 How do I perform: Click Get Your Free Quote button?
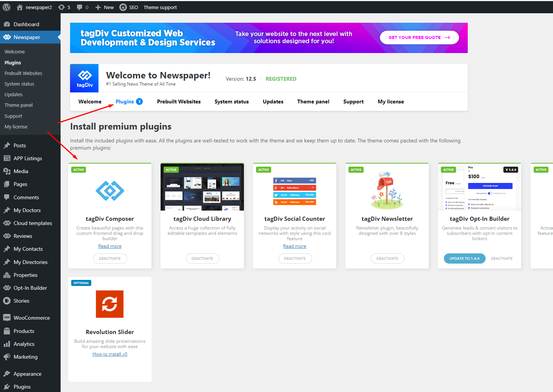click(419, 37)
